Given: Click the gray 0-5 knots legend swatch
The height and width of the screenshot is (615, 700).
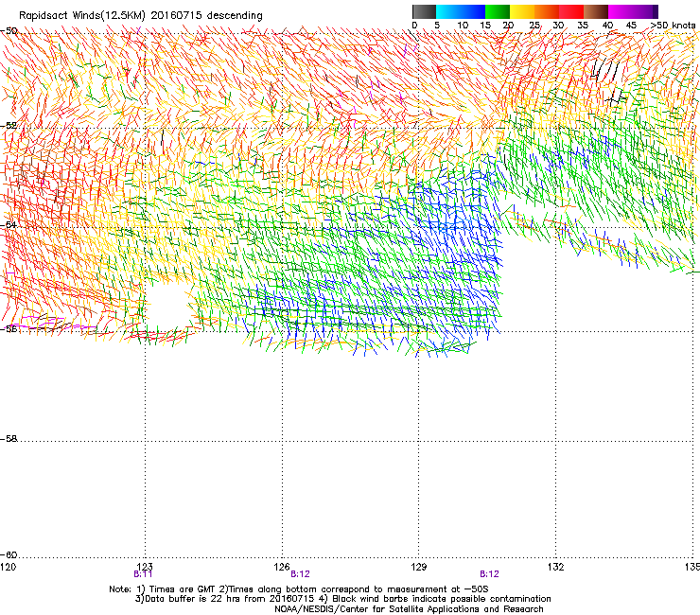Looking at the screenshot, I should point(424,11).
